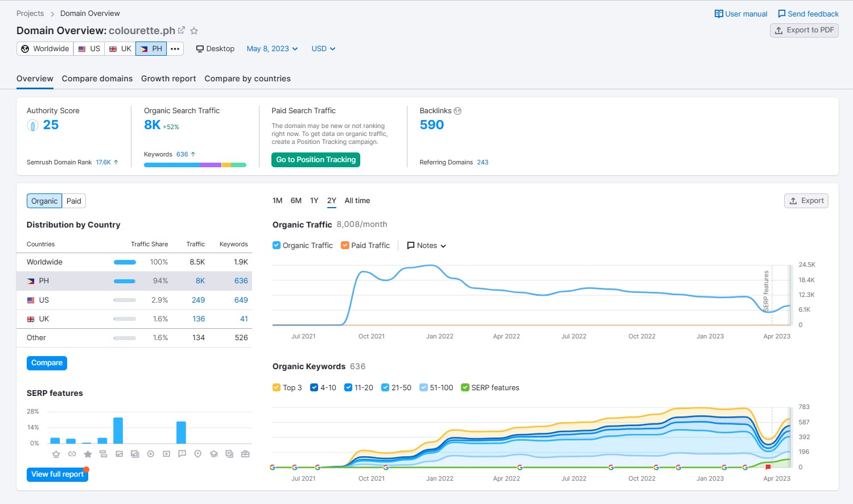The height and width of the screenshot is (504, 853).
Task: Click the graduation cap icon in SERP features
Action: click(214, 454)
